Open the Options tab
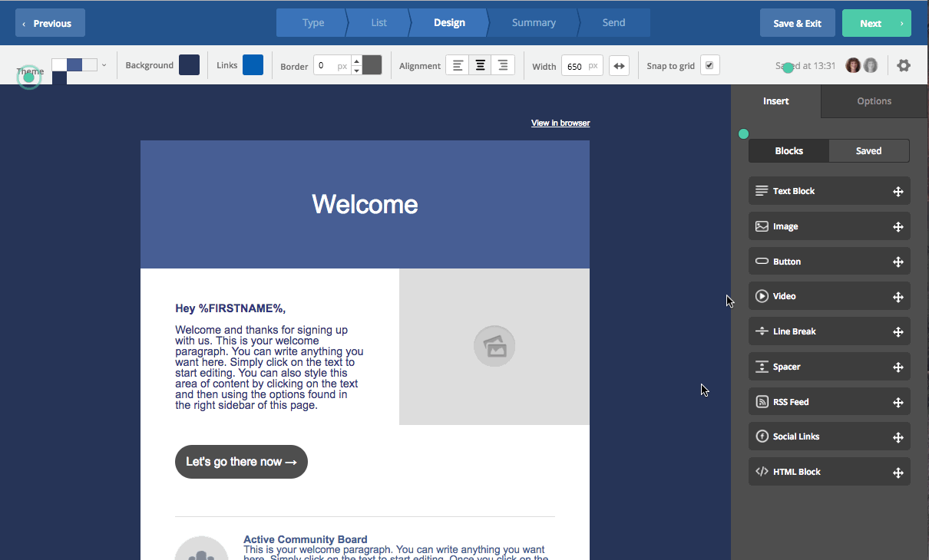 tap(874, 101)
